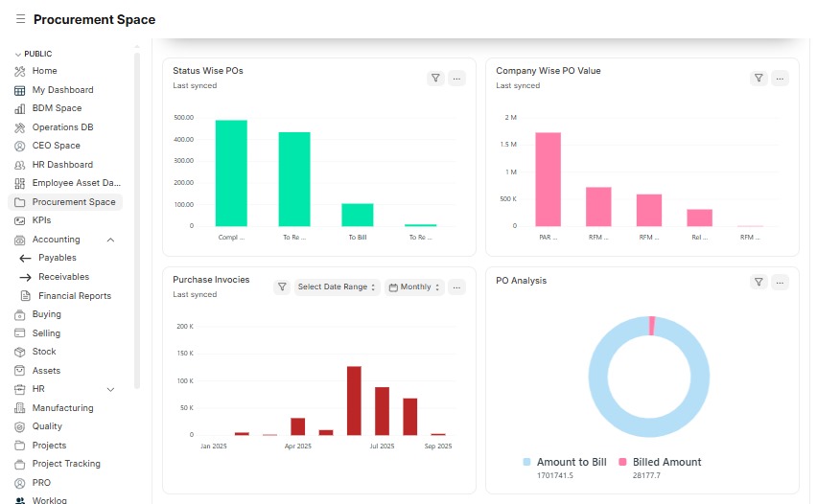The width and height of the screenshot is (817, 504).
Task: Open the Financial Reports link
Action: 75,296
